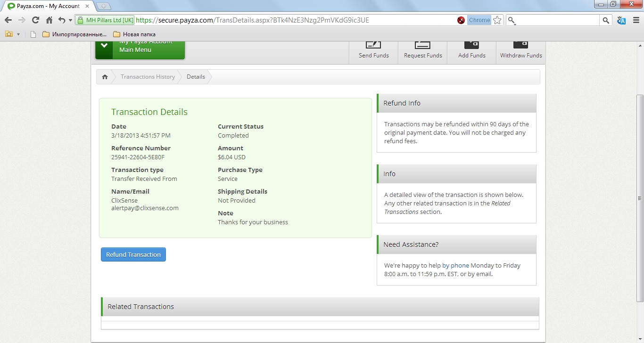Click the date 3/18/2013 4:51:57 PM
Screen dimensions: 644x343
click(x=141, y=136)
